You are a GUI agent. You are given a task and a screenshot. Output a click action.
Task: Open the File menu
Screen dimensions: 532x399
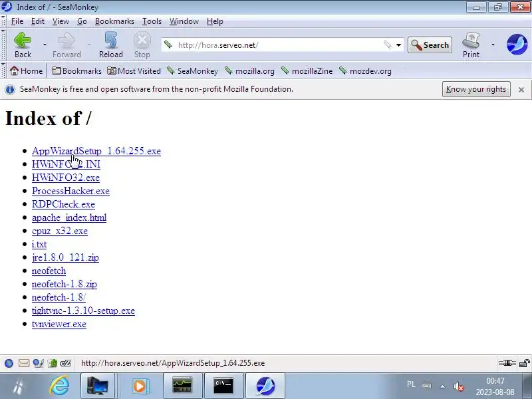click(x=17, y=21)
